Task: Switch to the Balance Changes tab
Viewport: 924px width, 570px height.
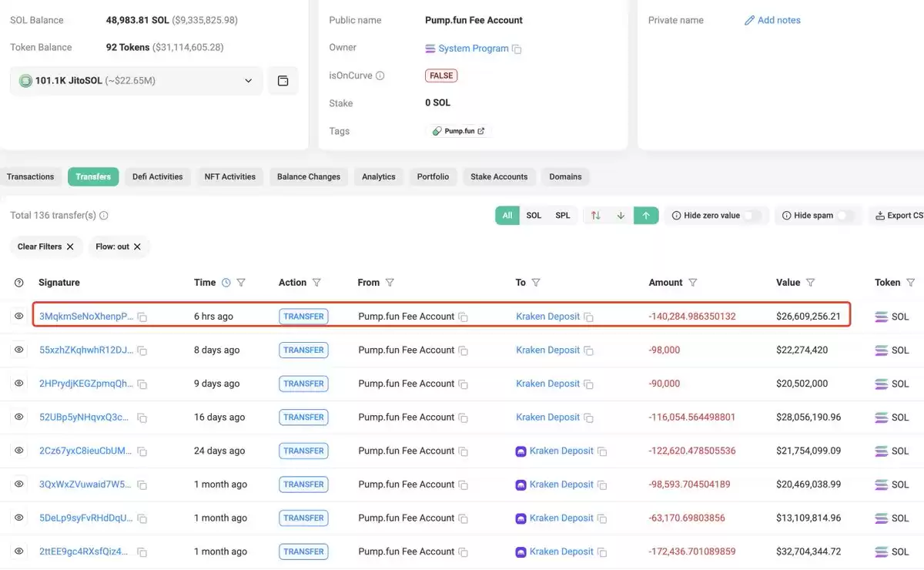Action: pos(309,177)
